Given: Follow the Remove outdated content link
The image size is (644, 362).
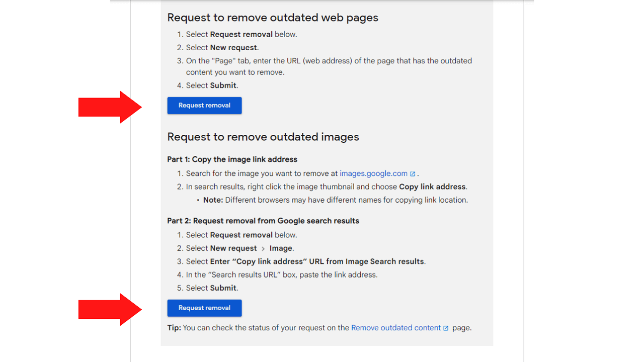Looking at the screenshot, I should click(395, 328).
